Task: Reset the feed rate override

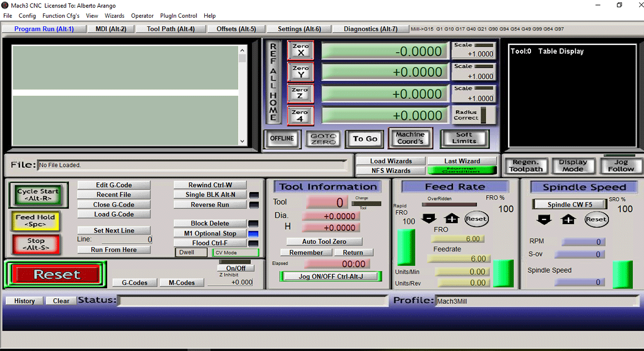Action: click(476, 219)
